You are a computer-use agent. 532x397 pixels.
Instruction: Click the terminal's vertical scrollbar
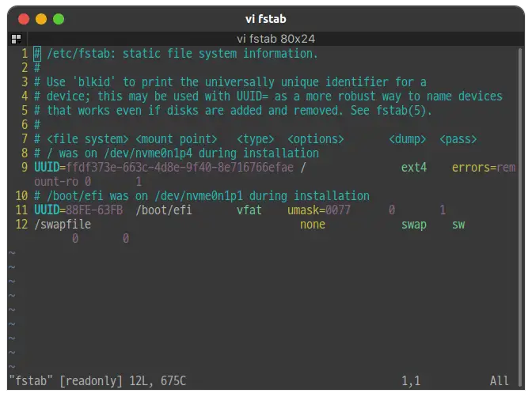[x=520, y=217]
